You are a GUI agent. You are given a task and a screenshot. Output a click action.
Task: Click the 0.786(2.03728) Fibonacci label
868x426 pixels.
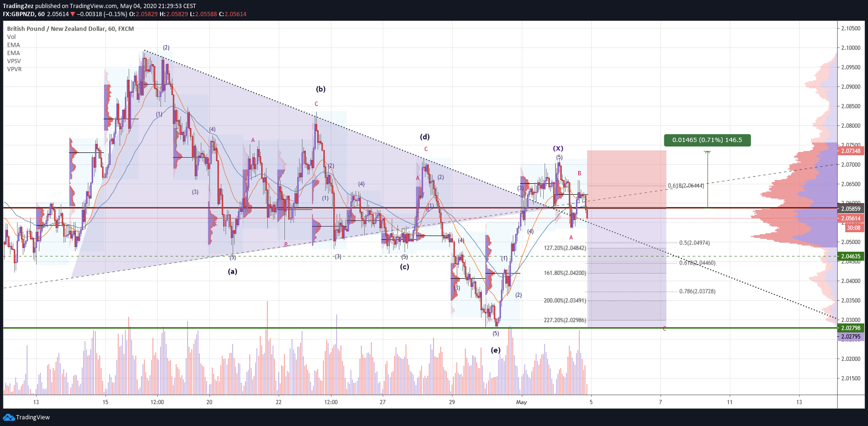click(697, 291)
